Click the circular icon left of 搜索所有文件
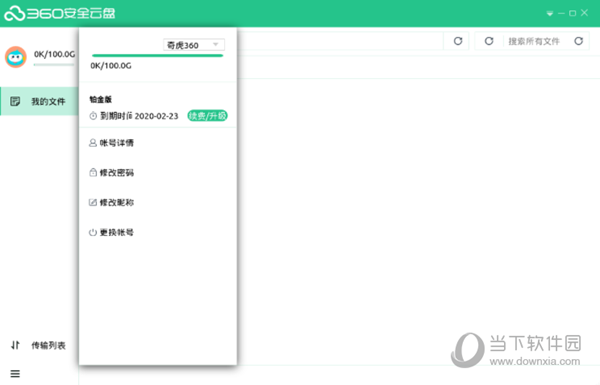Viewport: 600px width, 385px height. tap(489, 41)
